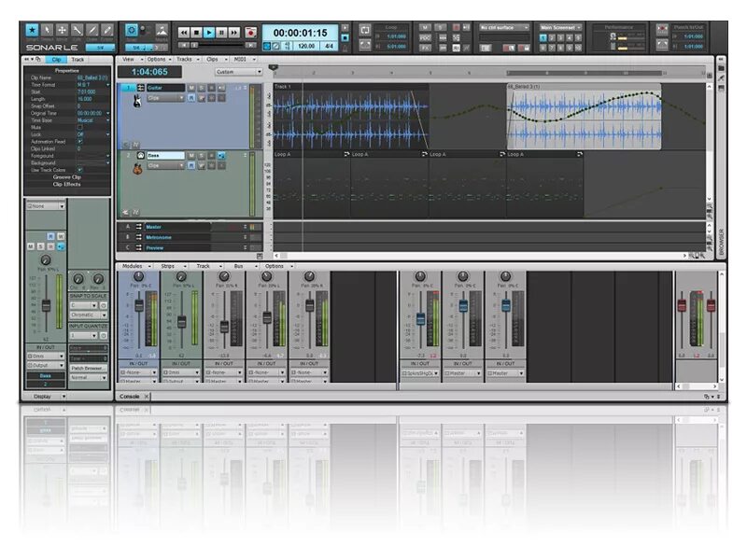This screenshot has width=747, height=560.
Task: Select screenset number 1
Action: pos(543,37)
